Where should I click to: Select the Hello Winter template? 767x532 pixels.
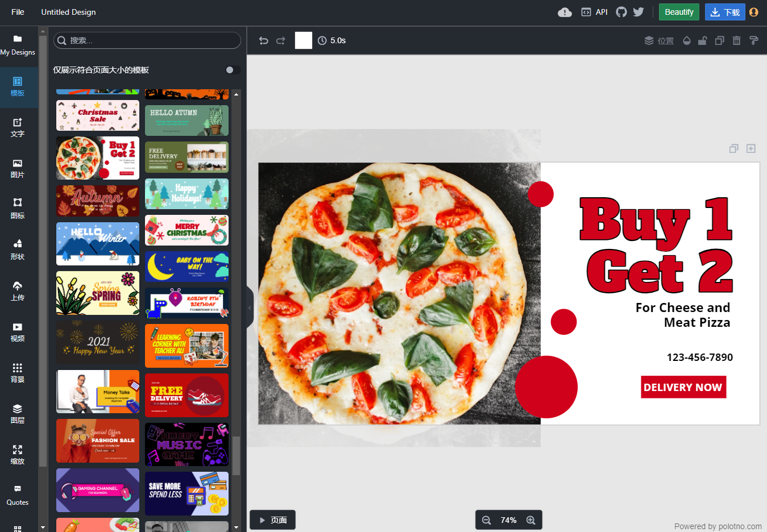[x=98, y=244]
